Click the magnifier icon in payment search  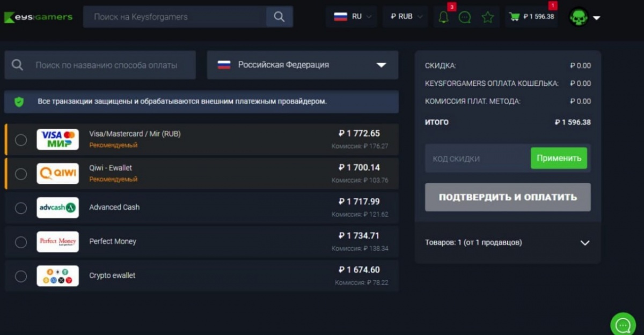tap(18, 65)
